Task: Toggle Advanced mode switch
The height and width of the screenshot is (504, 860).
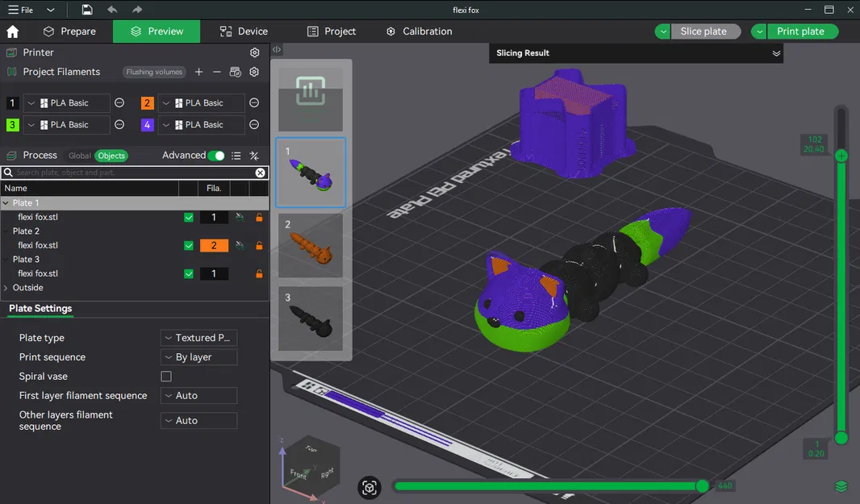Action: [x=216, y=156]
